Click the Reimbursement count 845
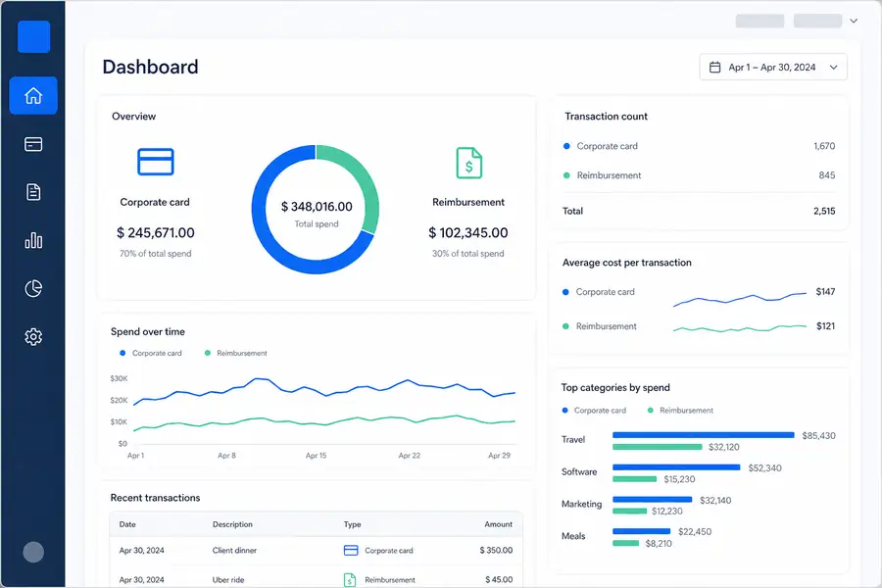The width and height of the screenshot is (882, 588). tap(827, 175)
